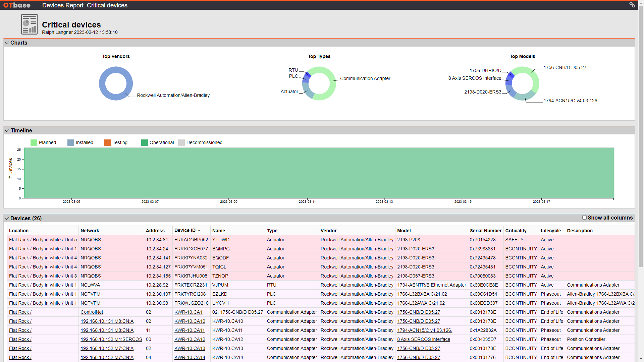Image resolution: width=644 pixels, height=362 pixels.
Task: Open network 192.168.10.132:M1:SERCOS
Action: 111,340
